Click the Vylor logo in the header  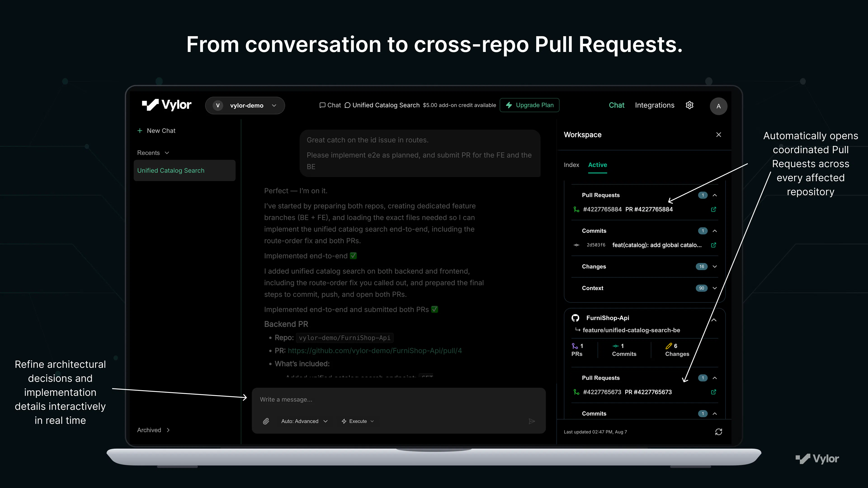pyautogui.click(x=166, y=105)
